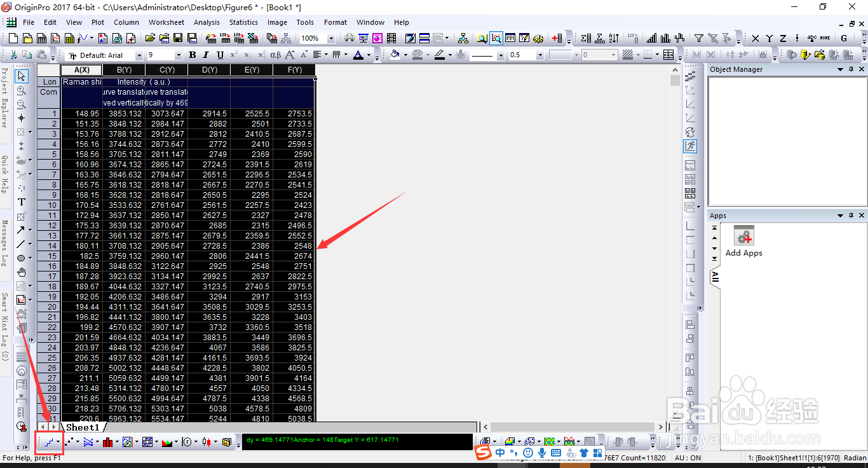Screen dimensions: 868x468
Task: Click the Scatter plot button
Action: pos(69,441)
